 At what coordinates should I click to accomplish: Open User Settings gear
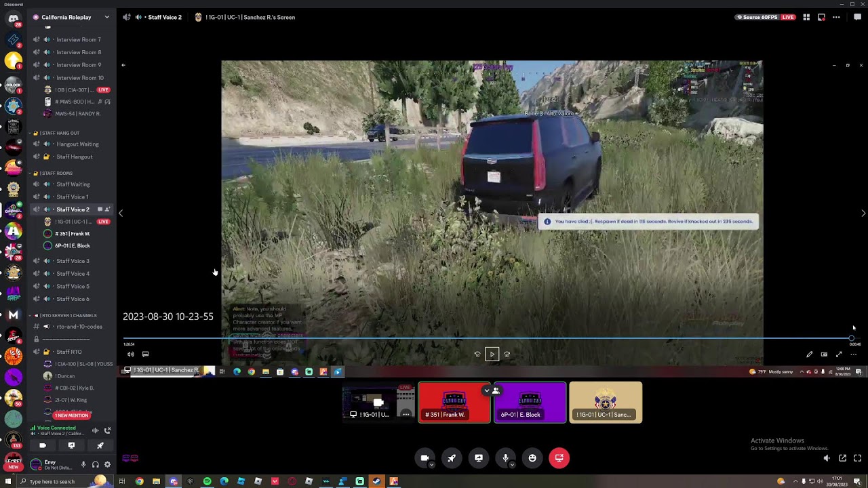(107, 464)
